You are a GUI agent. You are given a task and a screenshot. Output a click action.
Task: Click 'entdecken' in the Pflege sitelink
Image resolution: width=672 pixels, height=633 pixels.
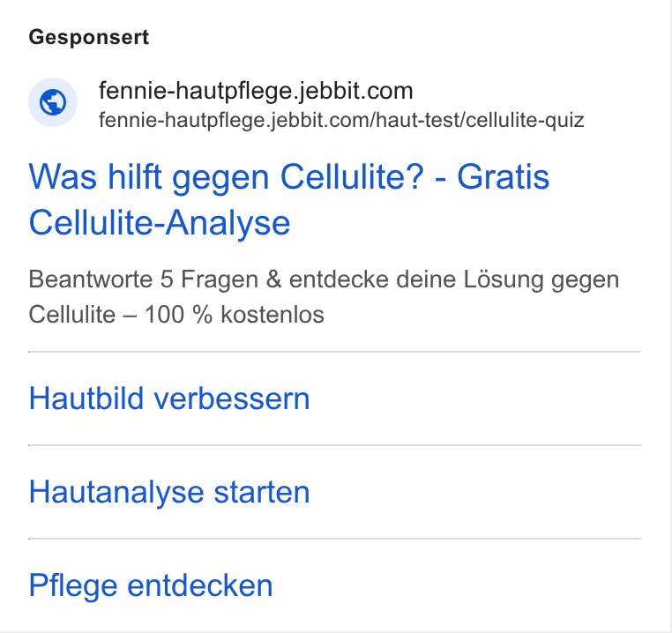[199, 585]
